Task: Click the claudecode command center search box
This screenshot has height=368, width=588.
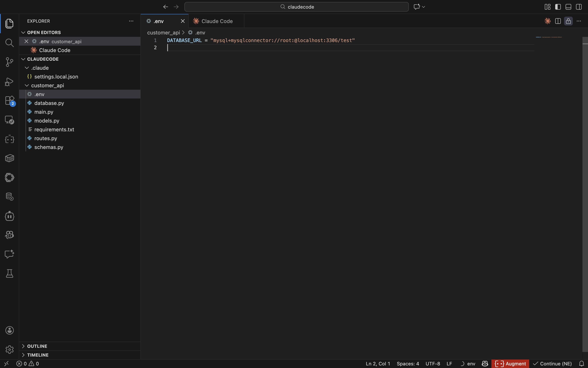Action: tap(296, 7)
